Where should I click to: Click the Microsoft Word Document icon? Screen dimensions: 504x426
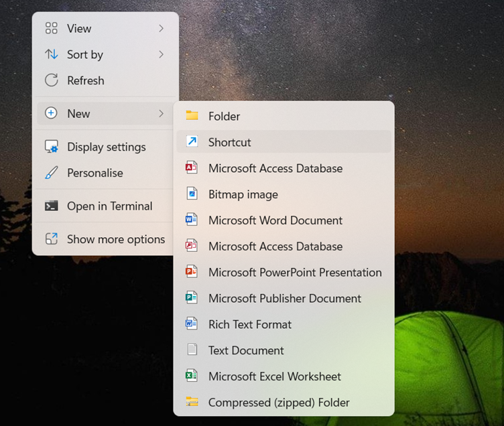tap(192, 220)
